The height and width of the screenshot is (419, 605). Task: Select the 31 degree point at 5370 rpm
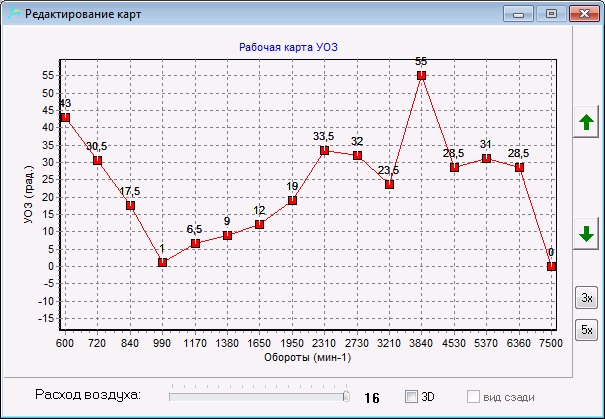(x=487, y=159)
